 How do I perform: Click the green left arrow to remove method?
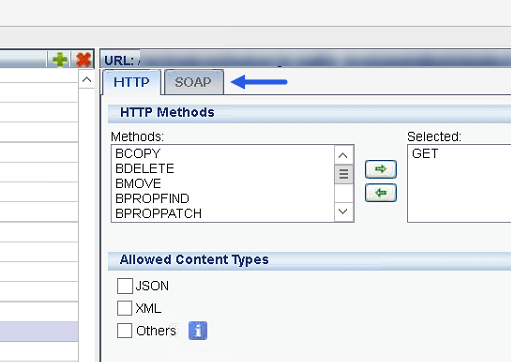click(x=381, y=193)
